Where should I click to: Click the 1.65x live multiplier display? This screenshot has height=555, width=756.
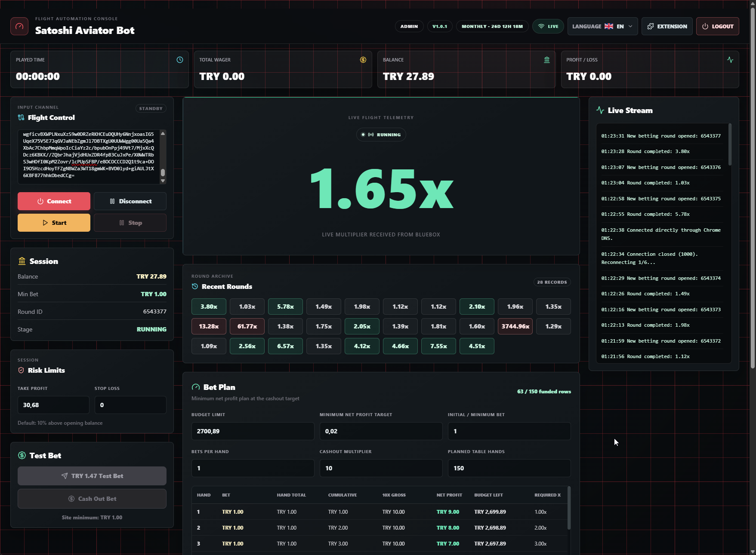381,189
